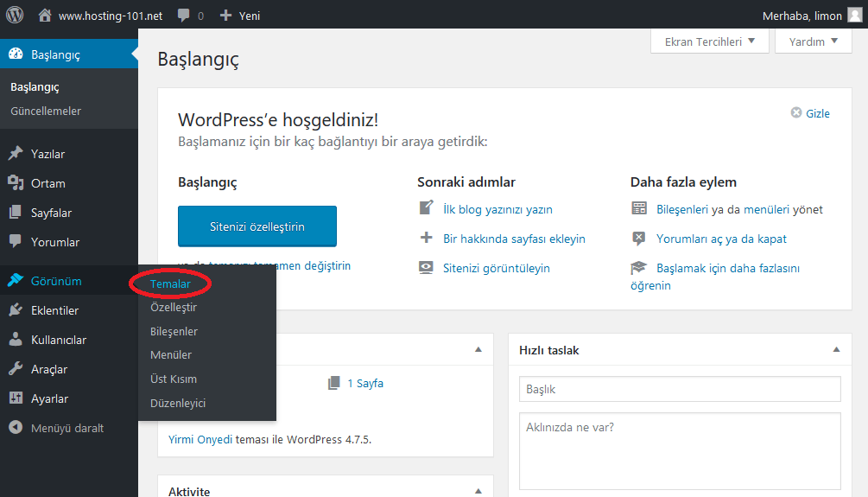The image size is (868, 497).
Task: Click the Yazılar pushpin icon
Action: coord(16,154)
